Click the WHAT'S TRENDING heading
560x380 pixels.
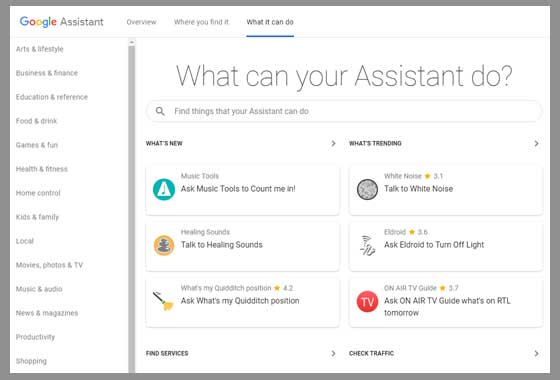375,143
